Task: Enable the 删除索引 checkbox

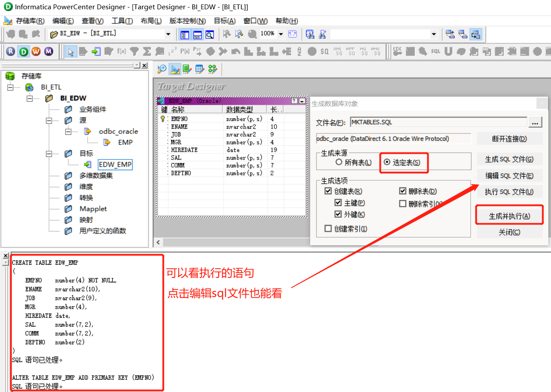Action: [x=403, y=204]
